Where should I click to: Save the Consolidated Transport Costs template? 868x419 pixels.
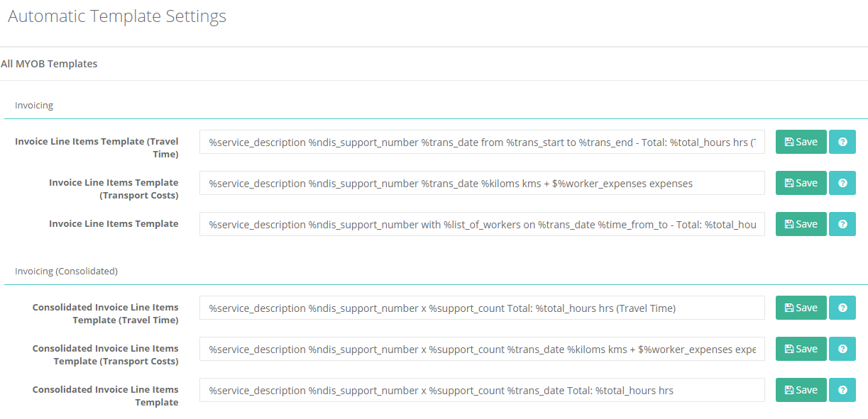[x=801, y=349]
